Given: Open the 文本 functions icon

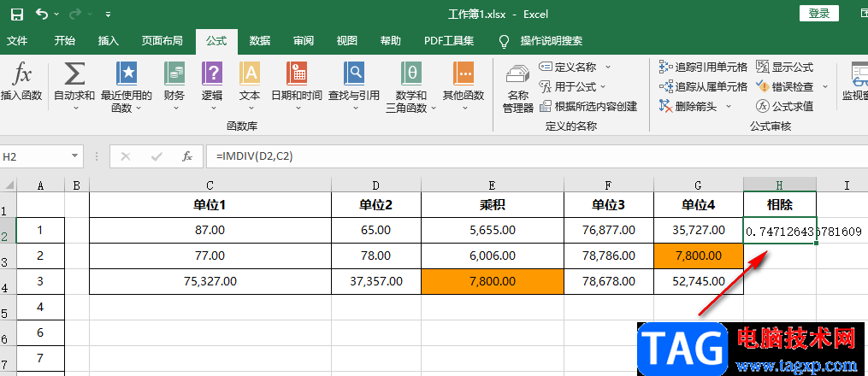Looking at the screenshot, I should point(250,73).
